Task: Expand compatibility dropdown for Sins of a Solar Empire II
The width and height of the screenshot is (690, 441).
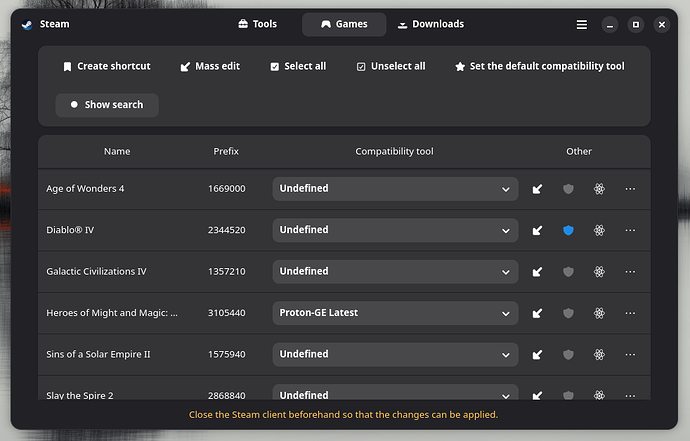Action: [x=395, y=354]
